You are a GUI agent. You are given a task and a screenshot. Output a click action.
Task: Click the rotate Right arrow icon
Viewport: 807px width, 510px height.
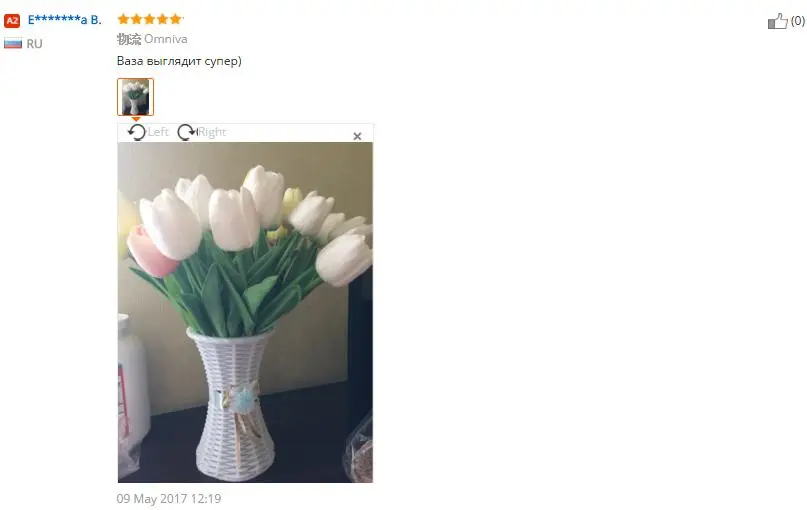pos(186,132)
